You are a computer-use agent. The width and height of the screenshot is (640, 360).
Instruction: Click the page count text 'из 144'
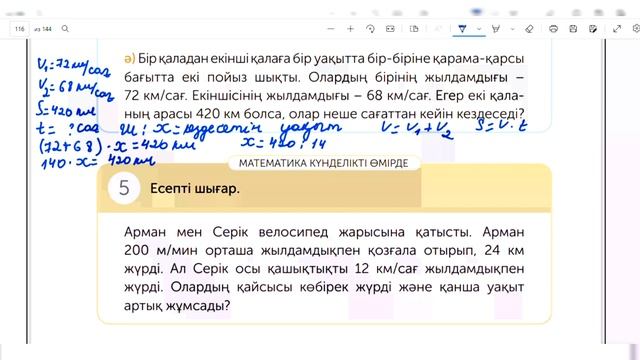pos(43,29)
